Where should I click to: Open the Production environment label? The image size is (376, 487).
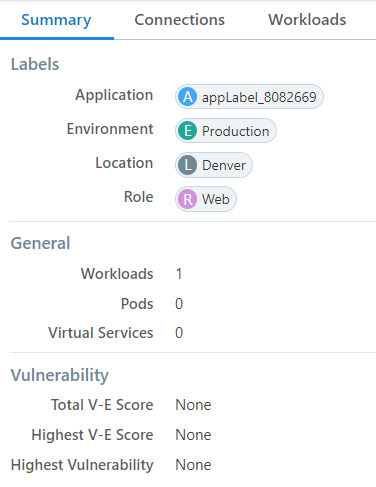[226, 131]
